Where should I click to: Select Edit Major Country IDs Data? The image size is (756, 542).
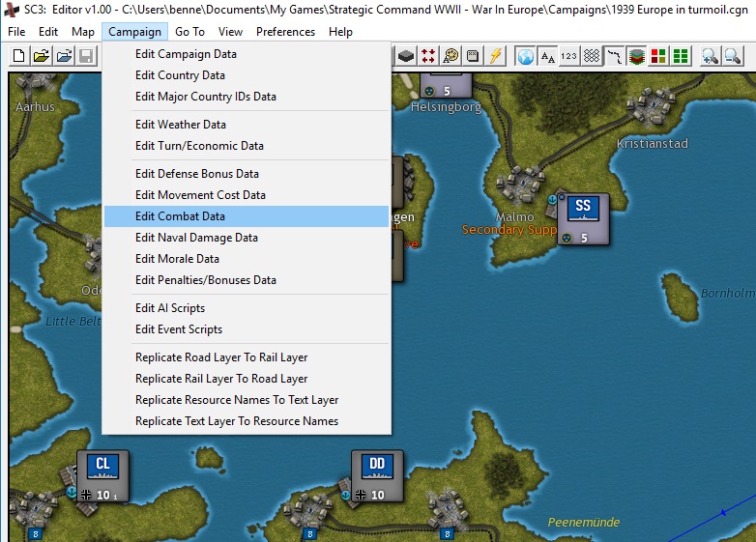pyautogui.click(x=247, y=97)
